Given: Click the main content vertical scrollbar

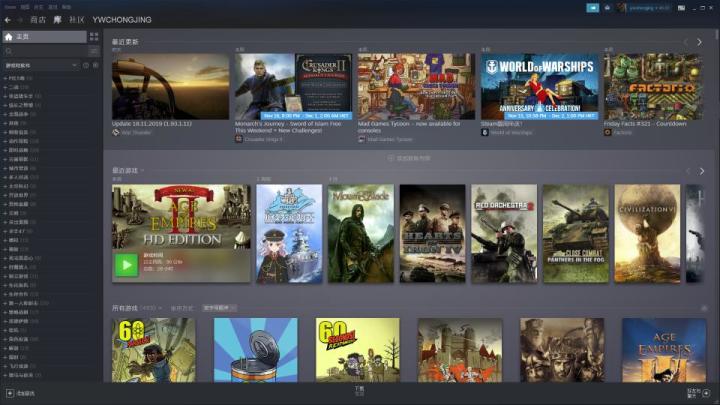Looking at the screenshot, I should (x=717, y=34).
